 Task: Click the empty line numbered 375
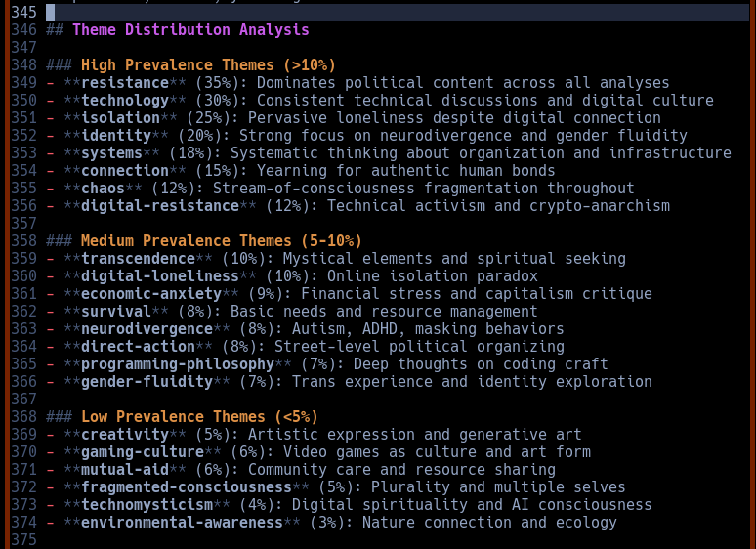click(23, 540)
